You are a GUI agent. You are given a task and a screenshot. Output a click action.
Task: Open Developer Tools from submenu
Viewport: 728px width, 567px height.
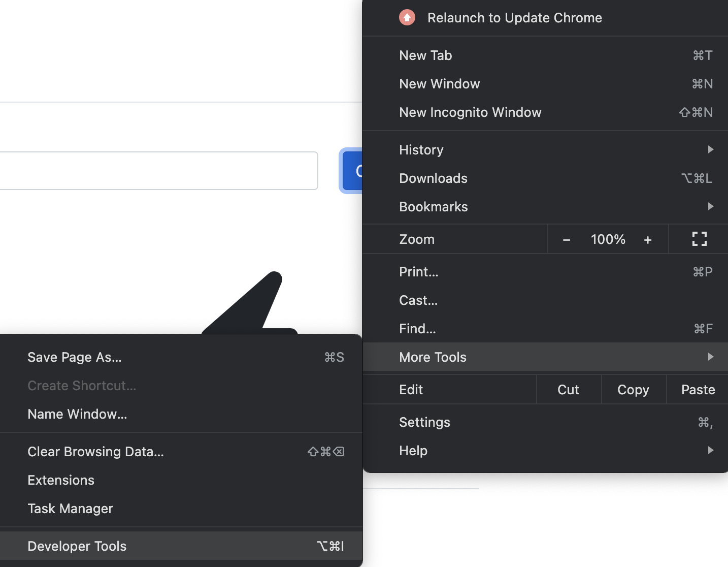tap(181, 546)
